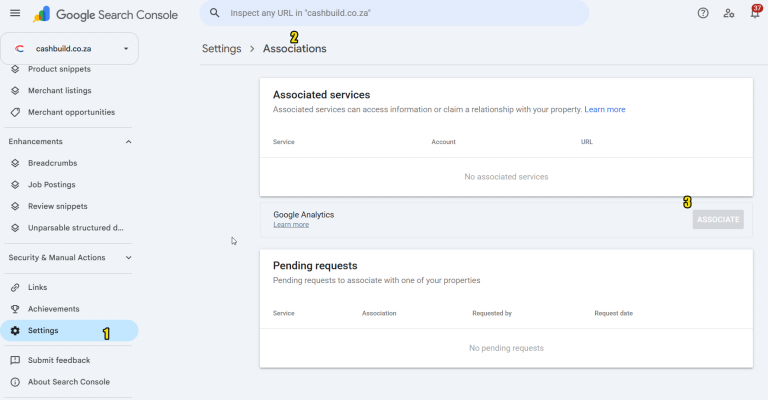Click the Review snippets layers icon
This screenshot has width=768, height=400.
point(15,206)
